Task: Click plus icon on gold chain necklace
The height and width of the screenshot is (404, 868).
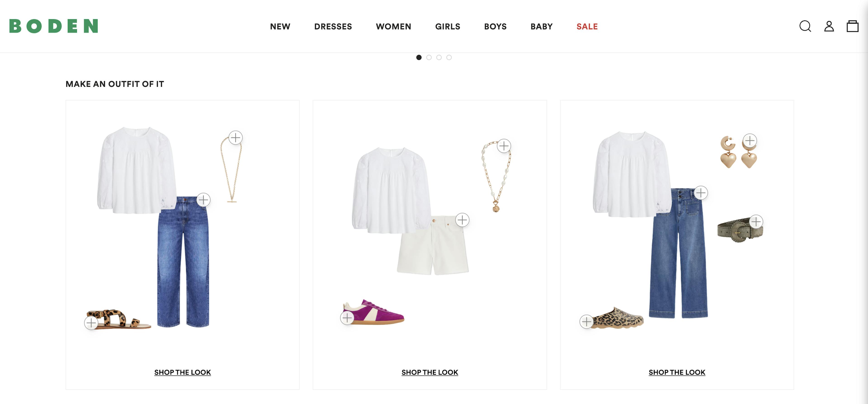Action: tap(236, 138)
